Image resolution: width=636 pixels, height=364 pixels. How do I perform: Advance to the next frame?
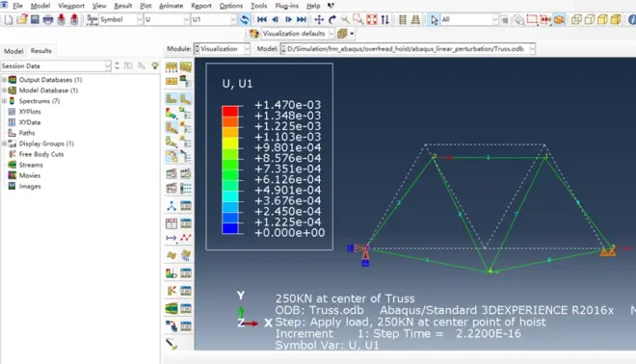(288, 19)
